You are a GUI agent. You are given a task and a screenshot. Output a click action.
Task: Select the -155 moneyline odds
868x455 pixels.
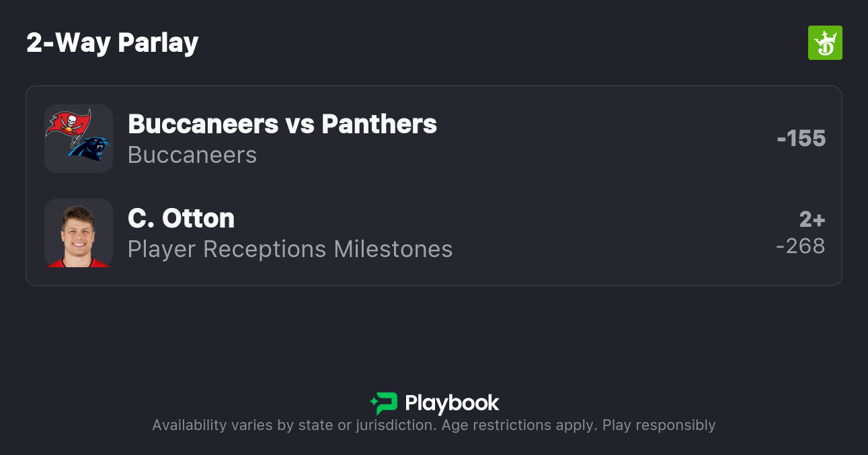pyautogui.click(x=801, y=139)
